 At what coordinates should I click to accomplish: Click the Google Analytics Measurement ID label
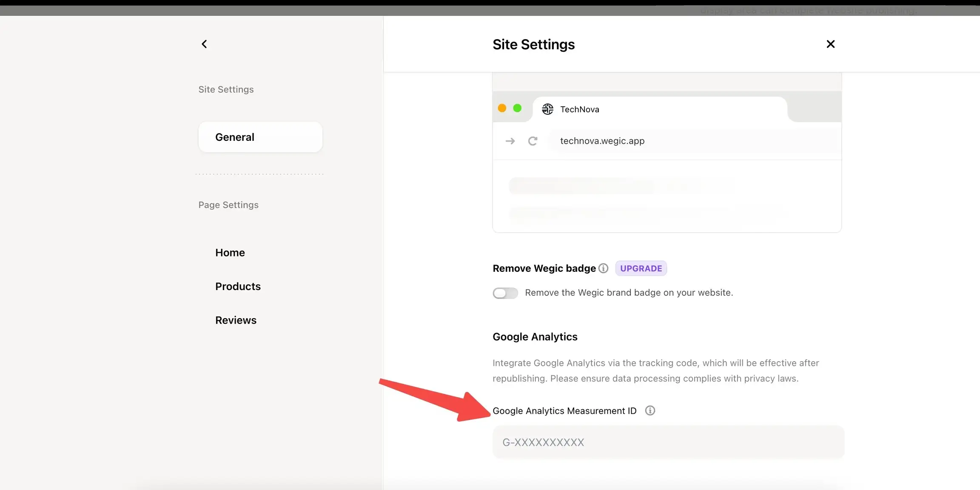point(564,411)
